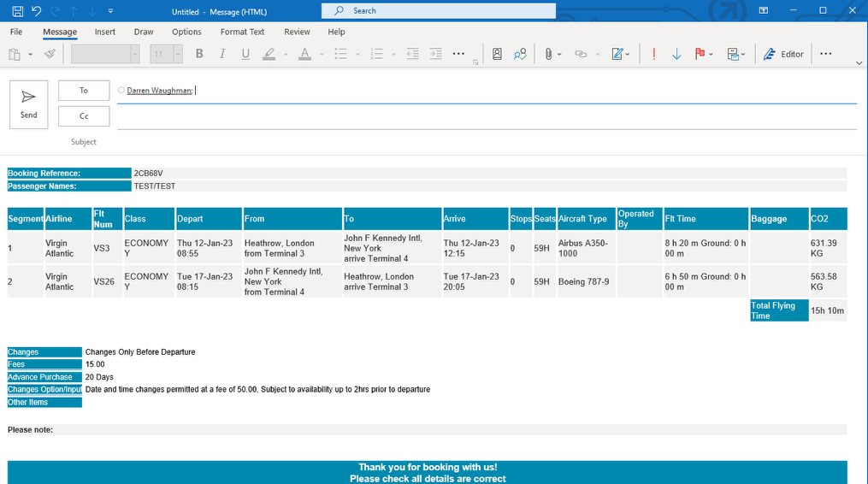Expand ribbon display options chevron
The width and height of the screenshot is (868, 484).
coord(859,63)
